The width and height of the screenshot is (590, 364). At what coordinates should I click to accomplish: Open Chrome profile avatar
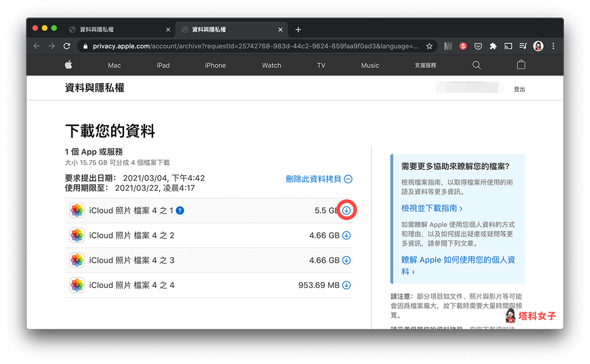click(x=539, y=46)
